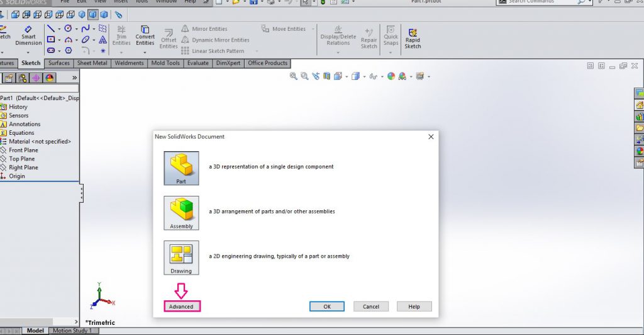Select Assembly document type thumbnail
The width and height of the screenshot is (644, 335).
[181, 213]
